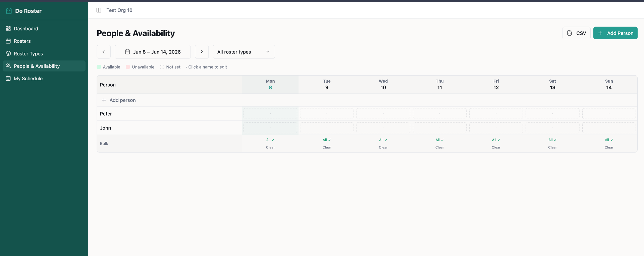Toggle John's availability for Sun 14
The image size is (644, 256).
click(x=609, y=128)
